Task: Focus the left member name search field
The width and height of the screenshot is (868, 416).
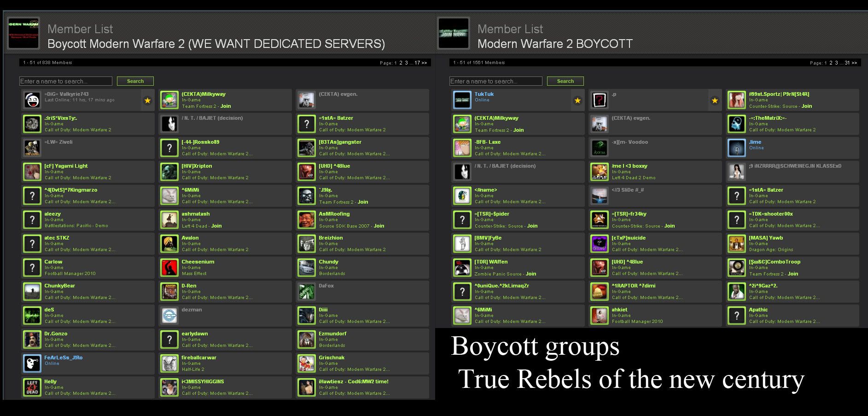Action: (66, 81)
